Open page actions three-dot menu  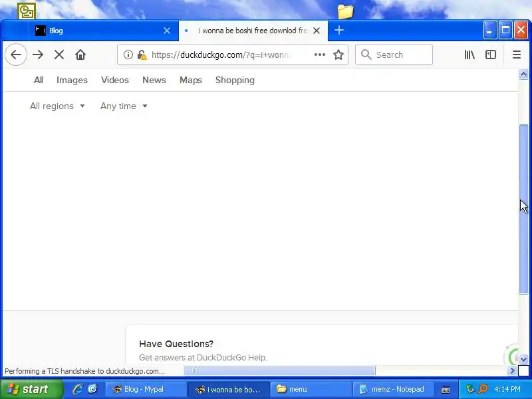point(320,55)
